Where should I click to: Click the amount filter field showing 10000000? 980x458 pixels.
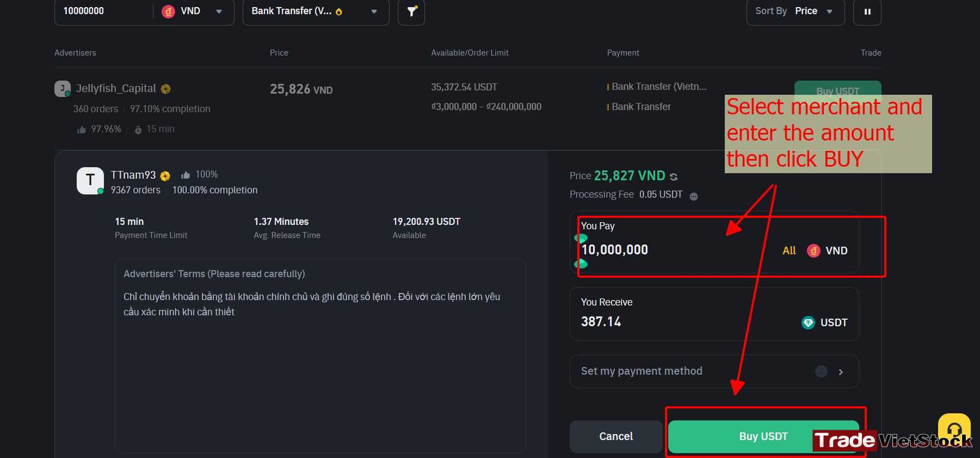[104, 11]
